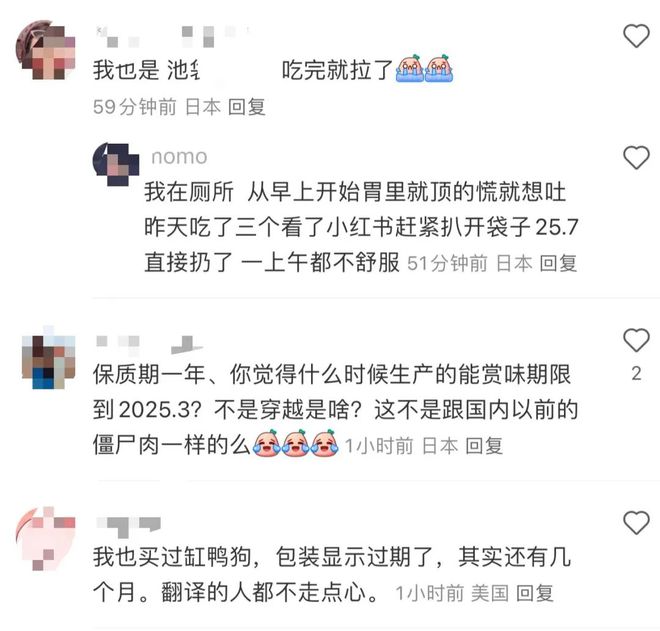Open username above 我也买过缸鸭狗 comment
660x631 pixels.
click(128, 526)
